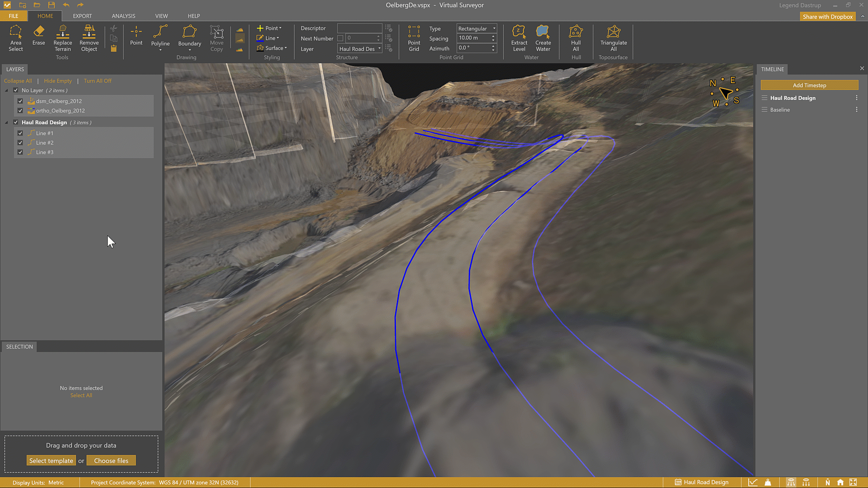Uncheck the dsm_Oelberg_2012 layer checkbox

point(20,101)
